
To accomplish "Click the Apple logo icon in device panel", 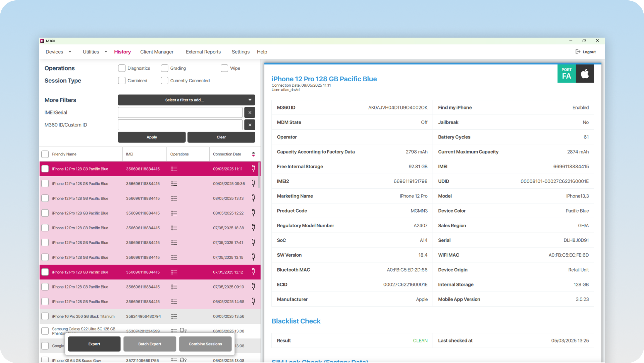I will pyautogui.click(x=585, y=74).
